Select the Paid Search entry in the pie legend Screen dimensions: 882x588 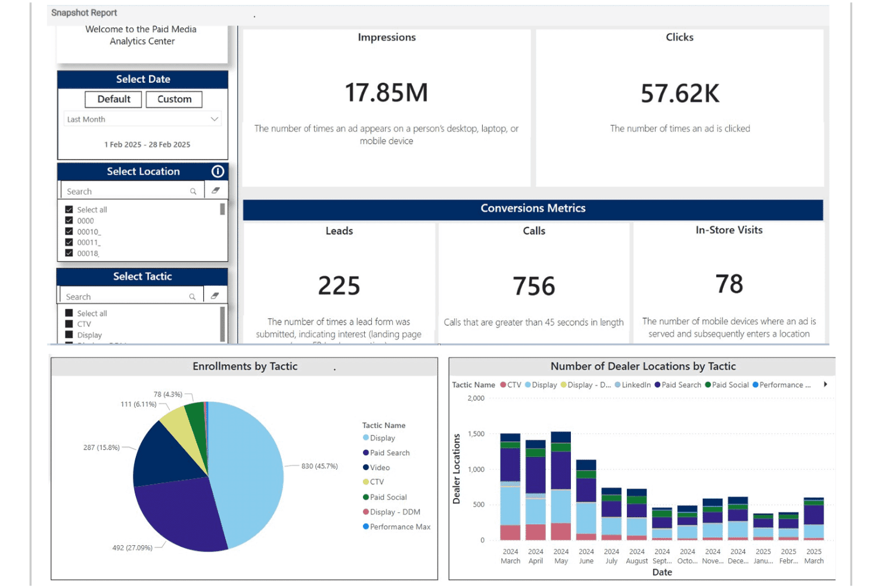point(386,453)
